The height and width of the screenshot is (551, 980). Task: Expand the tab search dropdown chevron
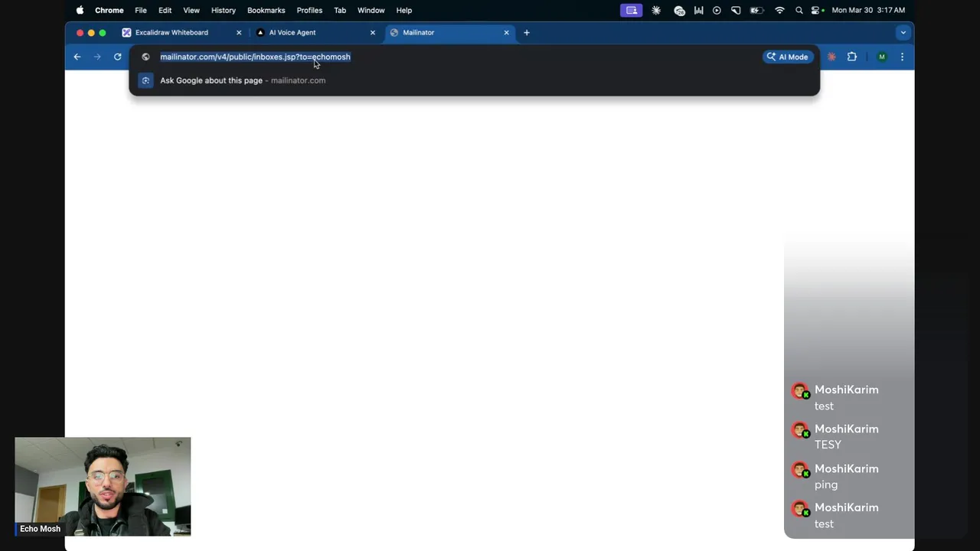[x=903, y=32]
